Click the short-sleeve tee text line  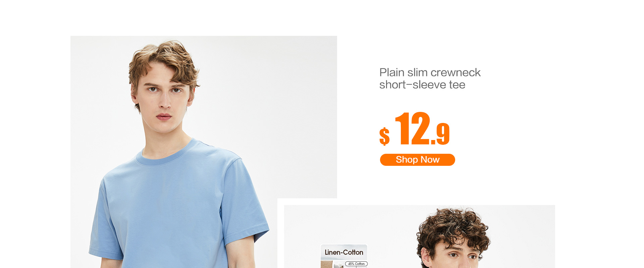point(422,85)
